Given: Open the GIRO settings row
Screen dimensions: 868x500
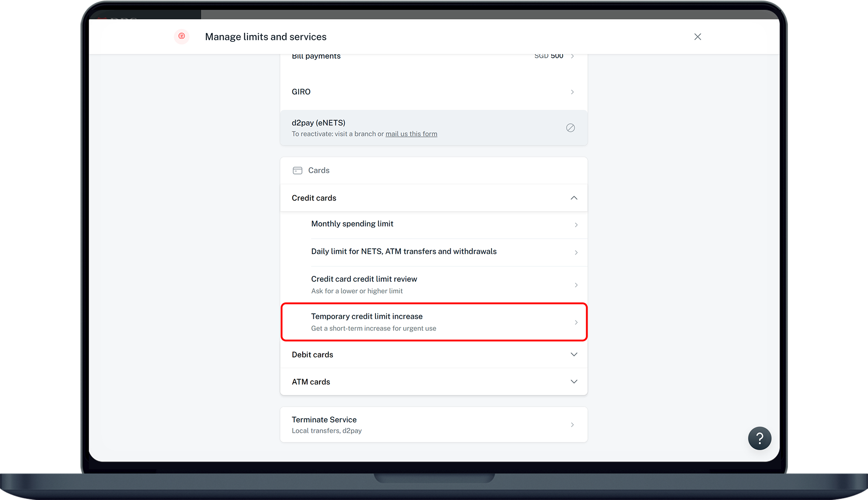Looking at the screenshot, I should tap(301, 92).
